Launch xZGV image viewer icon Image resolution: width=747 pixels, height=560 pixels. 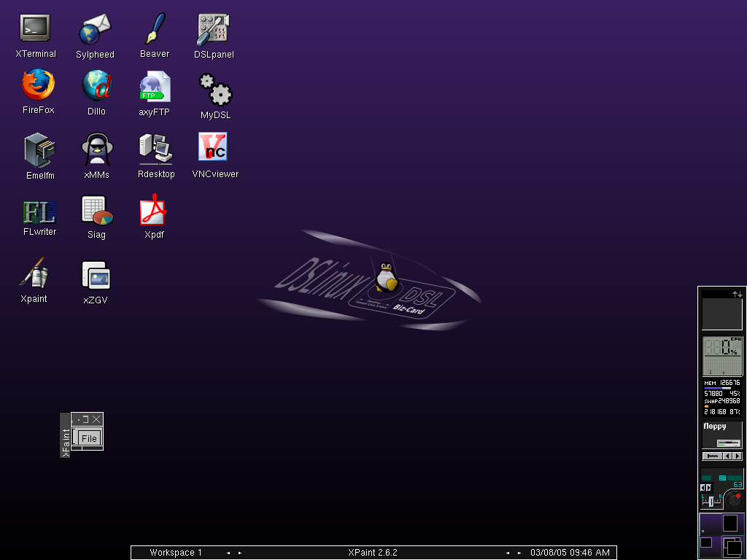click(x=96, y=276)
